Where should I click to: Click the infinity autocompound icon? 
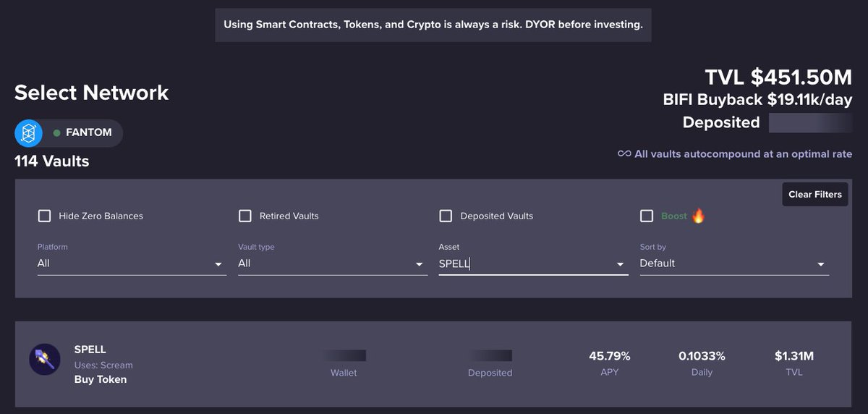click(x=624, y=153)
